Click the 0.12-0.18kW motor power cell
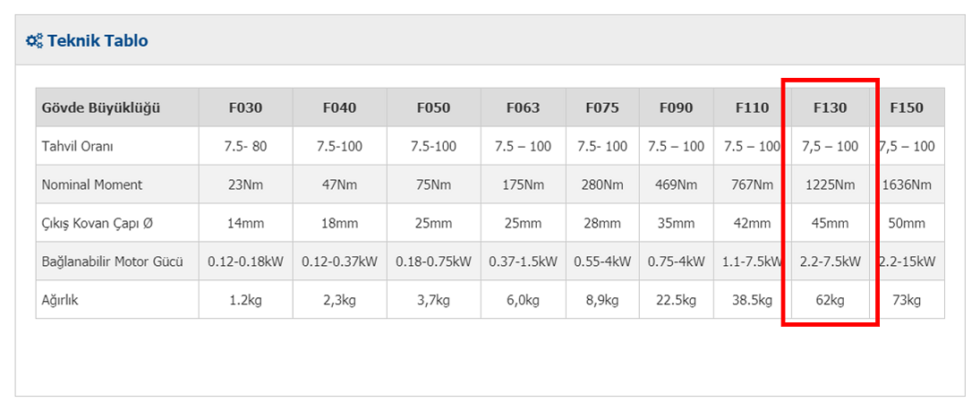This screenshot has width=980, height=411. click(x=245, y=261)
